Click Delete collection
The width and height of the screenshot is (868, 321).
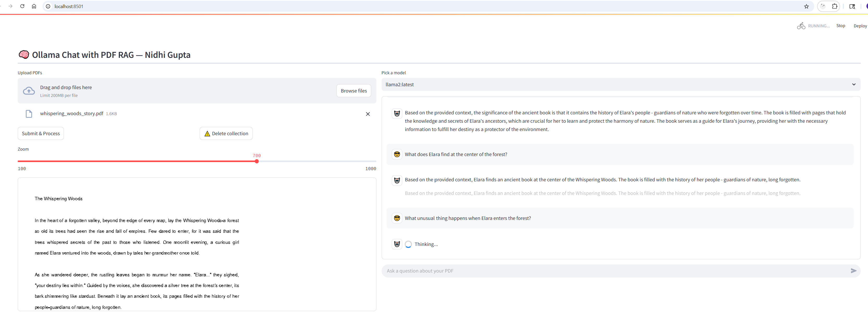tap(226, 133)
